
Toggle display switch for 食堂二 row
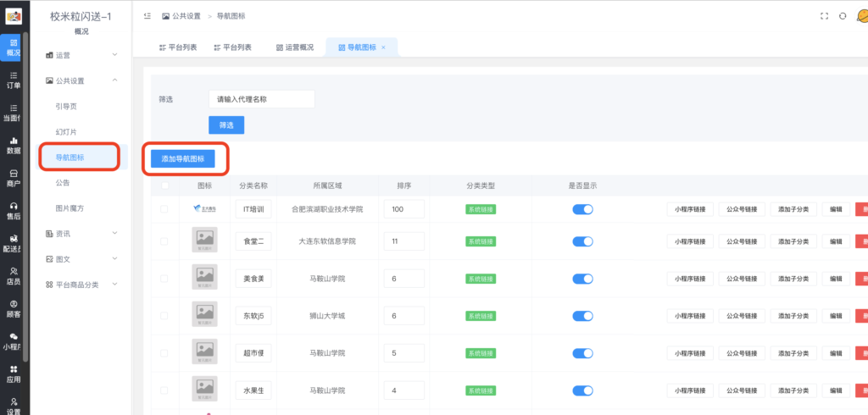click(x=582, y=241)
